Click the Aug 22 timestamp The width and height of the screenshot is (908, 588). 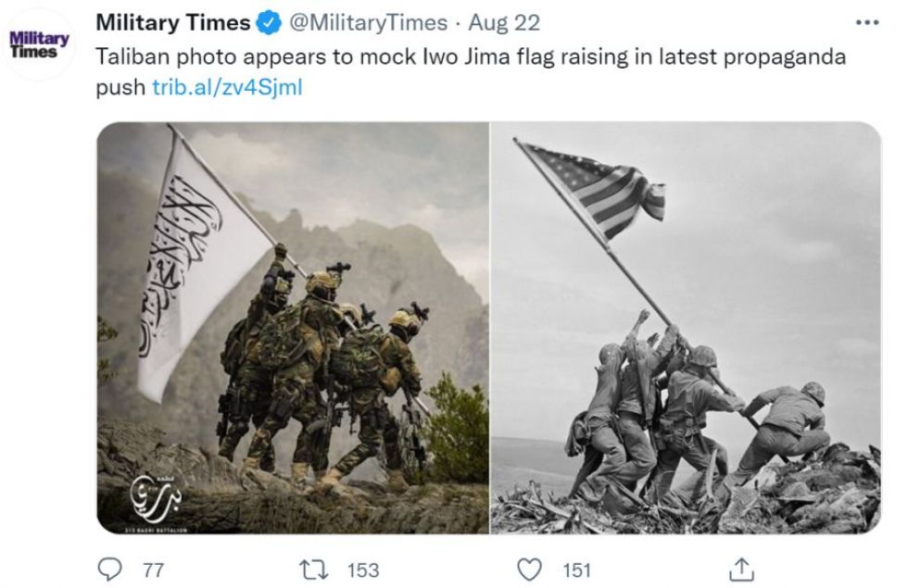click(x=504, y=23)
